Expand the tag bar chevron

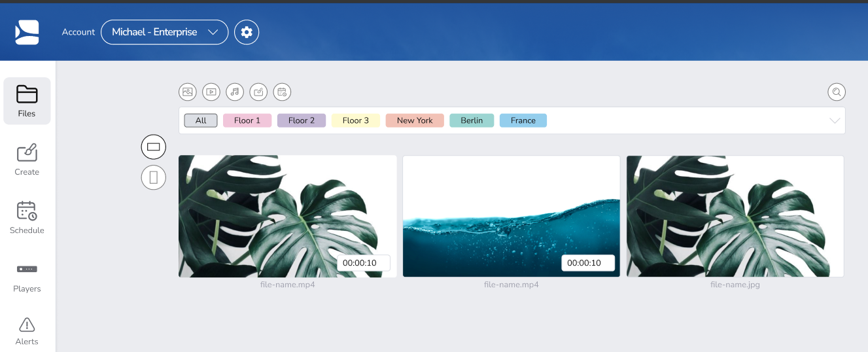[x=835, y=120]
